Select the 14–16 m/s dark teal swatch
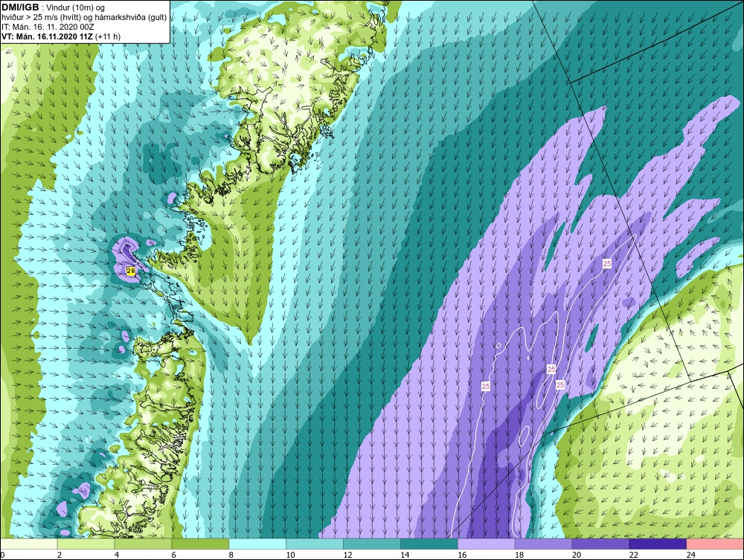The width and height of the screenshot is (744, 560). pos(429,544)
